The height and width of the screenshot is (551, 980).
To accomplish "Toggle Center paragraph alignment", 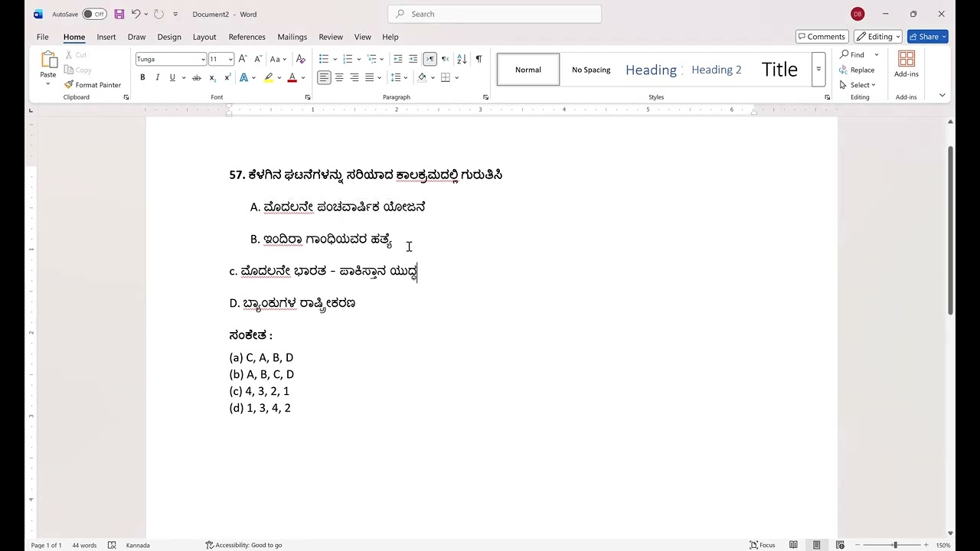I will (339, 77).
